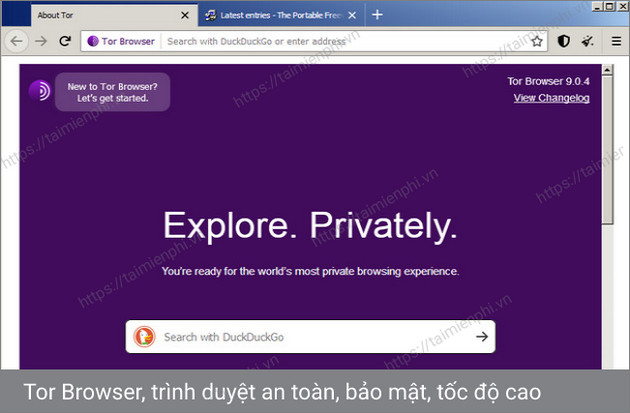Screen dimensions: 630x413
Task: Click the Tor Browser identity icon in address bar
Action: (93, 41)
